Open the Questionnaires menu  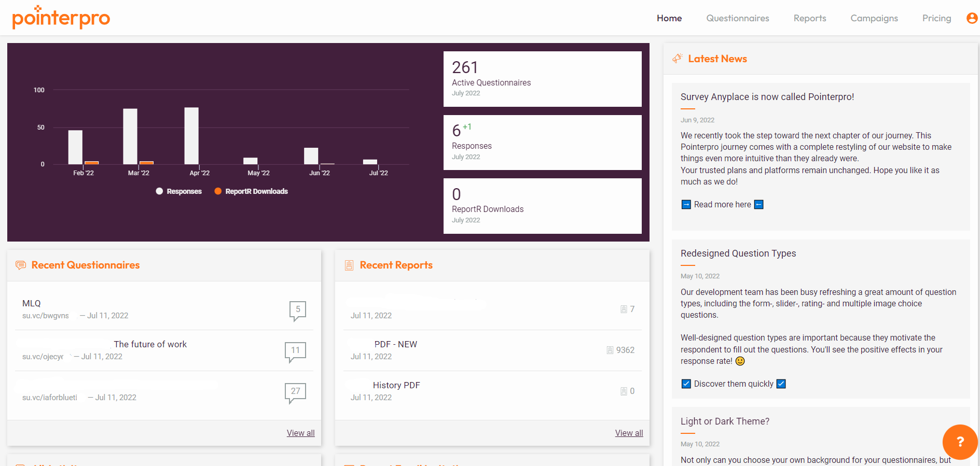(738, 18)
